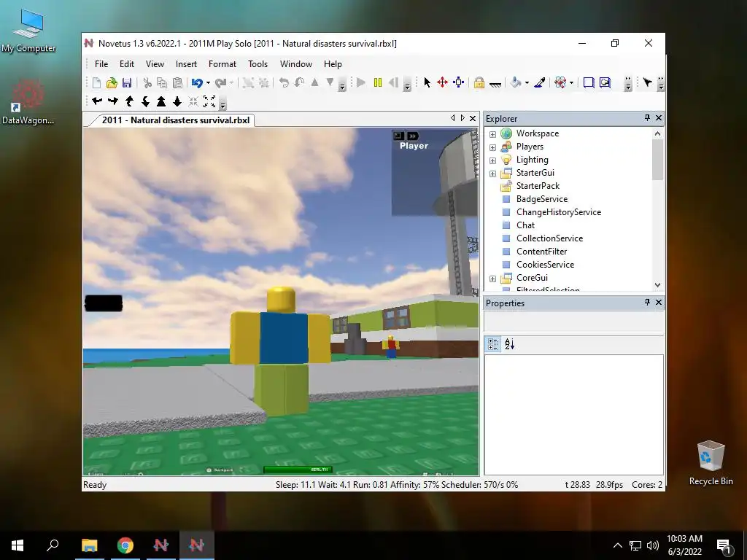Select CollectionService in Explorer
Image resolution: width=747 pixels, height=560 pixels.
549,238
